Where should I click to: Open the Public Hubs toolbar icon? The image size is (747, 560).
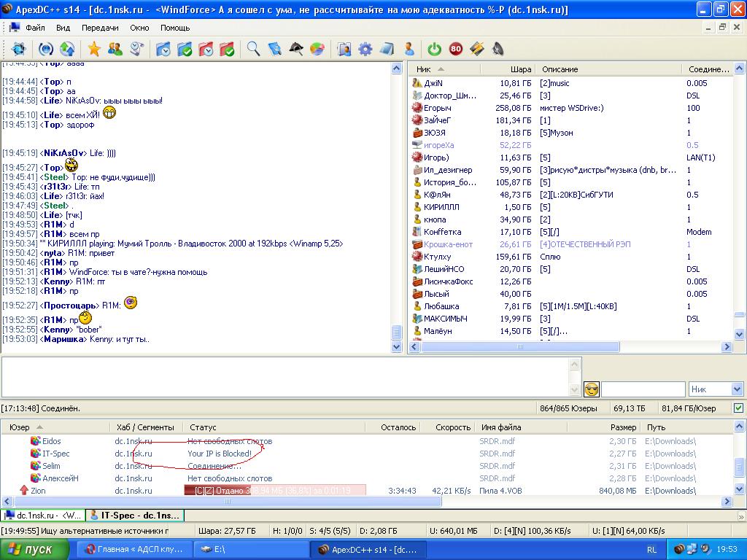[18, 49]
